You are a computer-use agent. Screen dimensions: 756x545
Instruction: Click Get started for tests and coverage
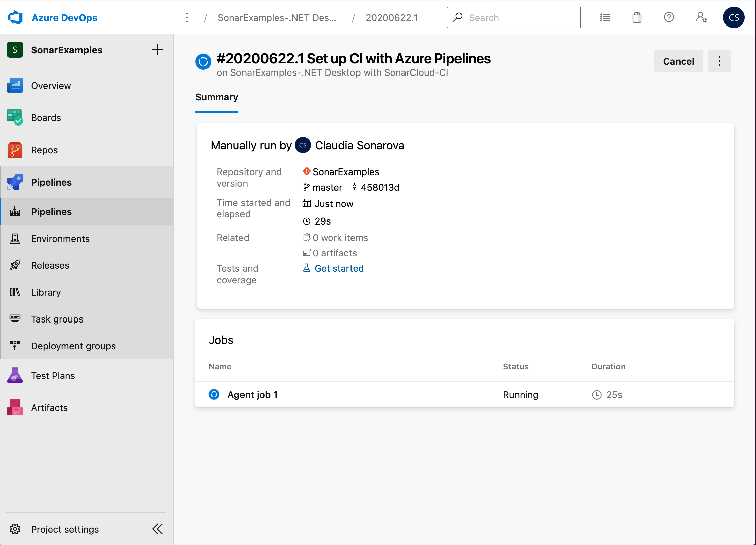pos(339,268)
